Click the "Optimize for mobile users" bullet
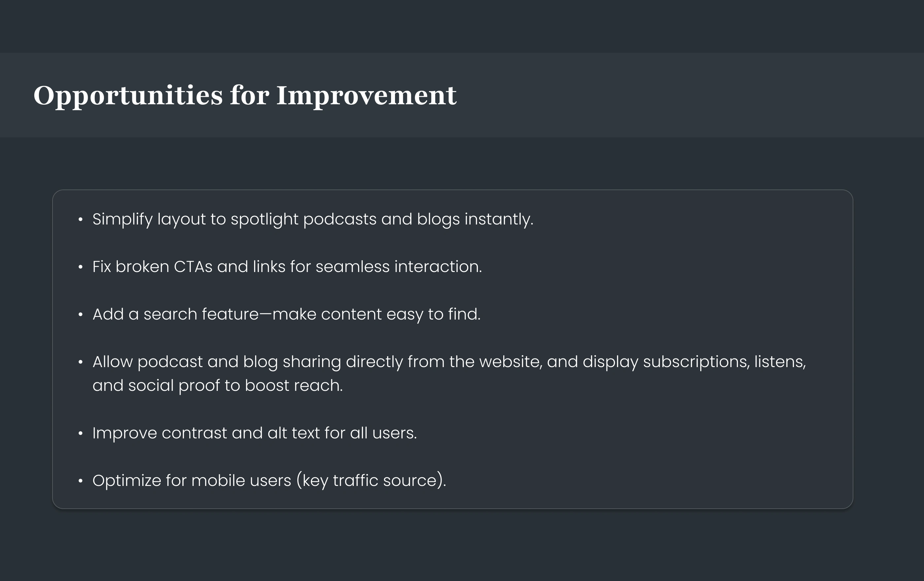 coord(269,480)
